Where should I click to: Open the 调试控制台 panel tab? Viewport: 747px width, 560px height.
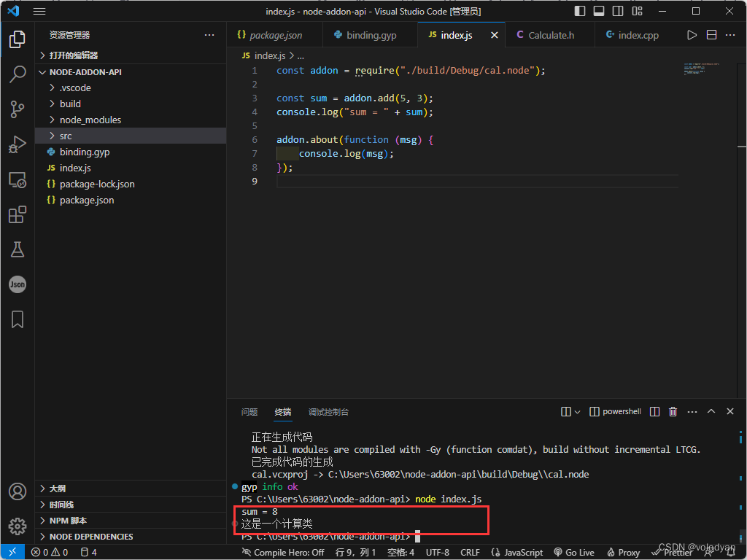[328, 412]
